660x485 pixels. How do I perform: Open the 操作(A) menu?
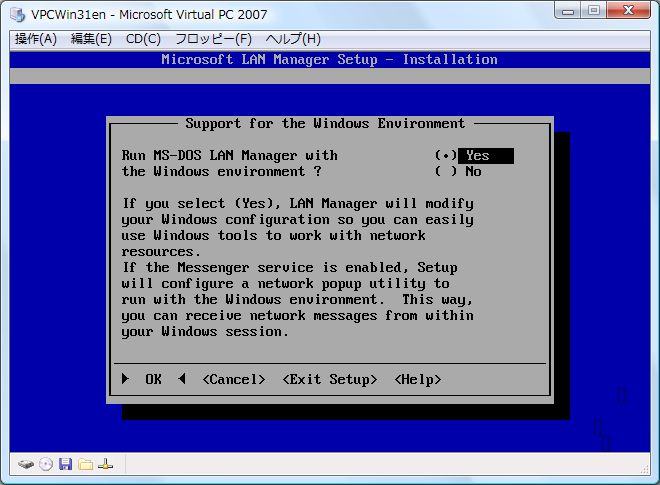(x=36, y=39)
